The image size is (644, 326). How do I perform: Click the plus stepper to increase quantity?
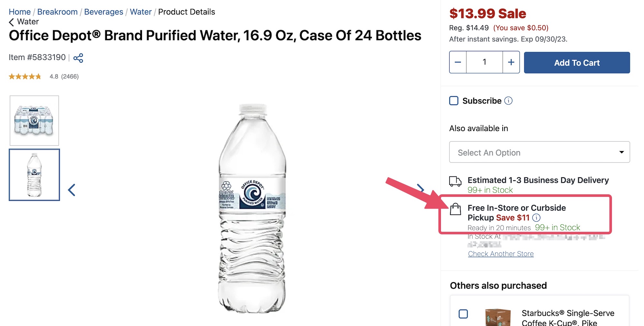coord(511,62)
